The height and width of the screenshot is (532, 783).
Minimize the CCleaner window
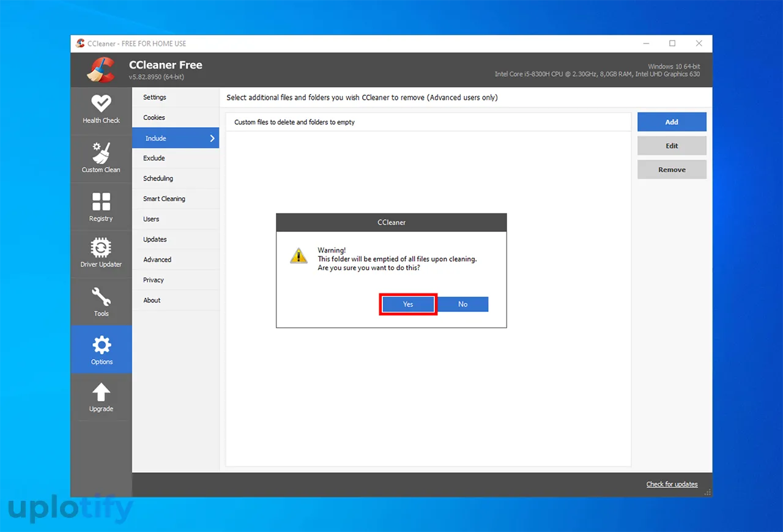(645, 43)
